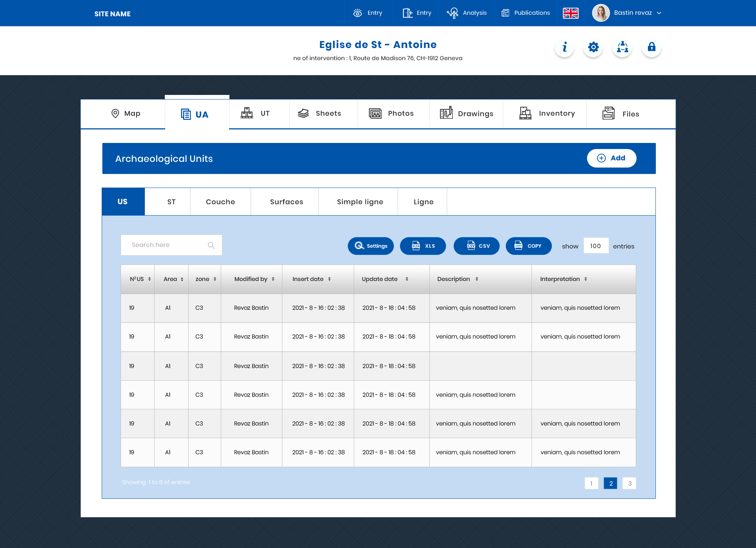
Task: Open the Inventory tab
Action: pos(547,113)
